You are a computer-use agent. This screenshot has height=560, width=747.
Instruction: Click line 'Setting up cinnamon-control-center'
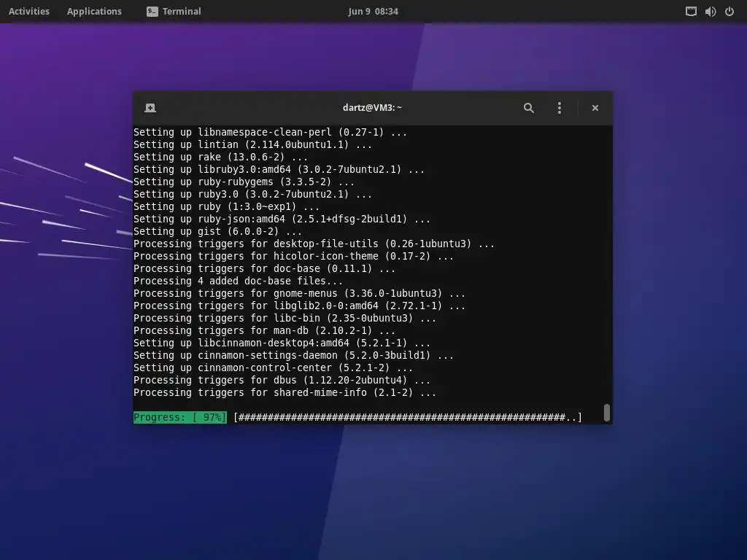[x=273, y=367]
